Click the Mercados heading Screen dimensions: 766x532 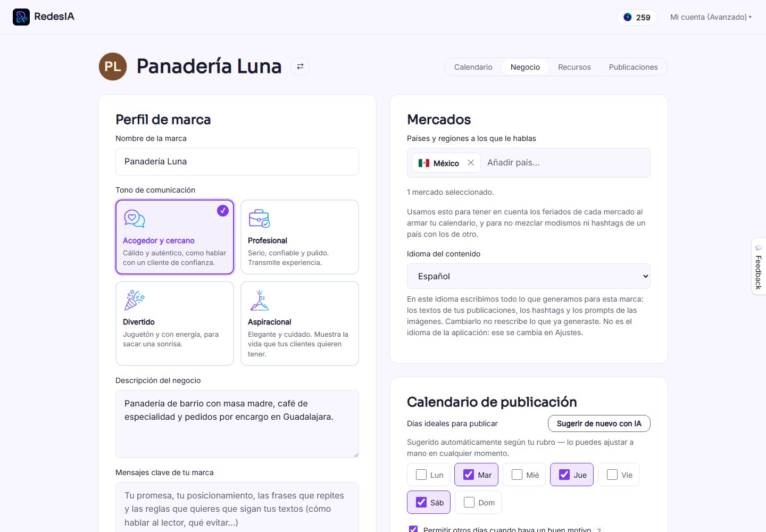439,120
